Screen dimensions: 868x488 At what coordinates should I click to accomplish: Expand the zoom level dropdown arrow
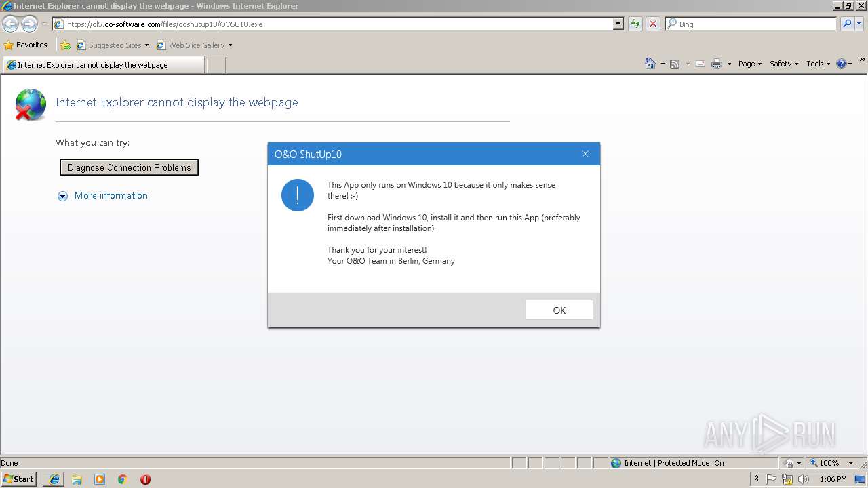pyautogui.click(x=850, y=464)
